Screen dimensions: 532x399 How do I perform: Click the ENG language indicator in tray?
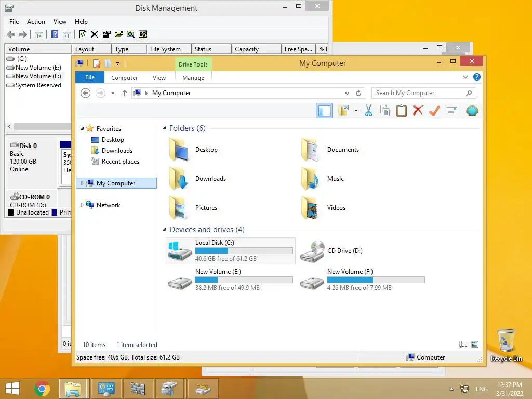click(x=482, y=389)
